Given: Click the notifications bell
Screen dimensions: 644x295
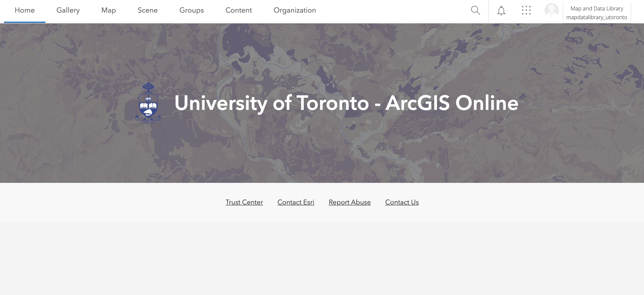Looking at the screenshot, I should (501, 11).
